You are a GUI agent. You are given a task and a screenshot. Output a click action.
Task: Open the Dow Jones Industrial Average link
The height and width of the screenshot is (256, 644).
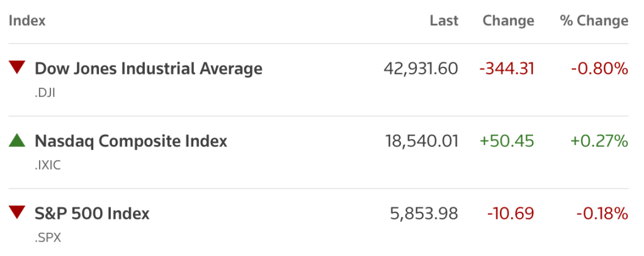pyautogui.click(x=148, y=68)
